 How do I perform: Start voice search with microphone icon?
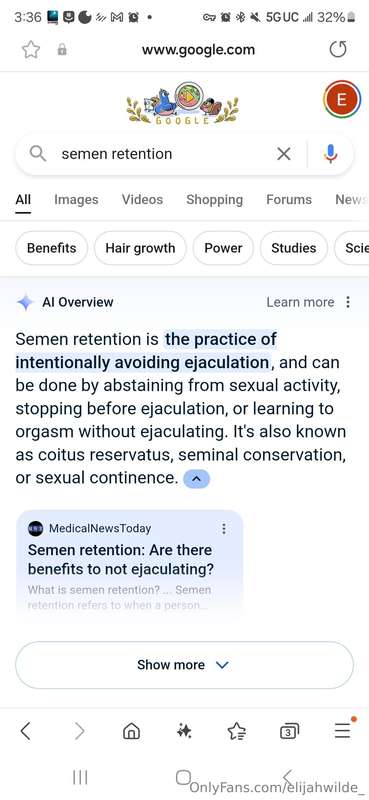331,154
